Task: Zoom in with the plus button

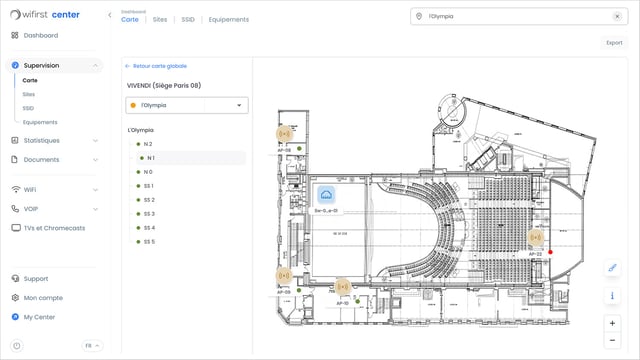Action: (612, 323)
